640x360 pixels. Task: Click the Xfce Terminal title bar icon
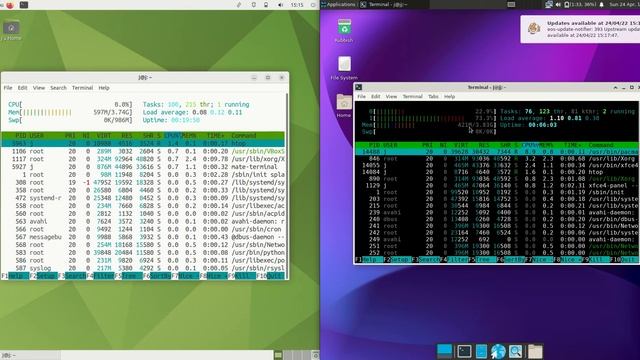358,87
